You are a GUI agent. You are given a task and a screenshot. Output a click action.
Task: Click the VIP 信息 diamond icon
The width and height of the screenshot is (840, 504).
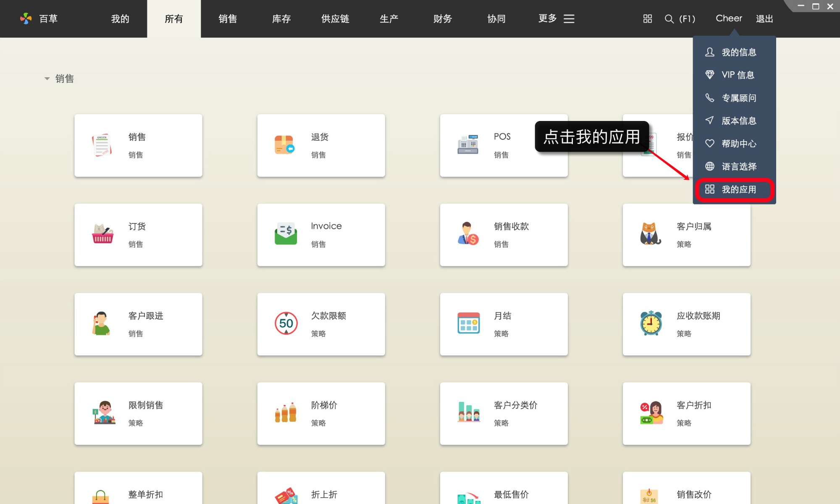(x=710, y=75)
